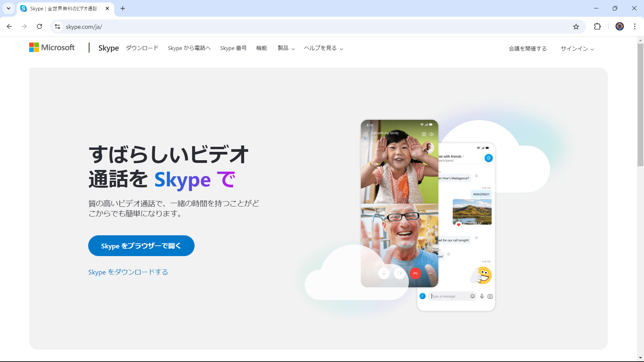Click the more options dots in call mockup

pos(430,274)
